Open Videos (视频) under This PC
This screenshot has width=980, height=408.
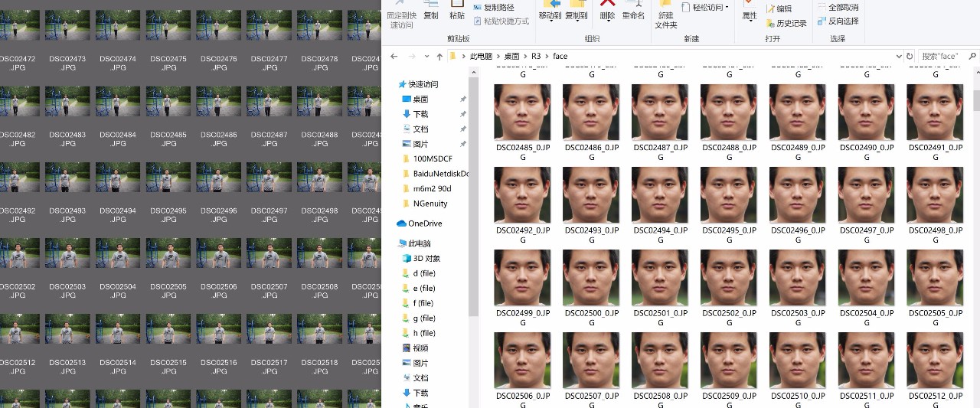[414, 348]
